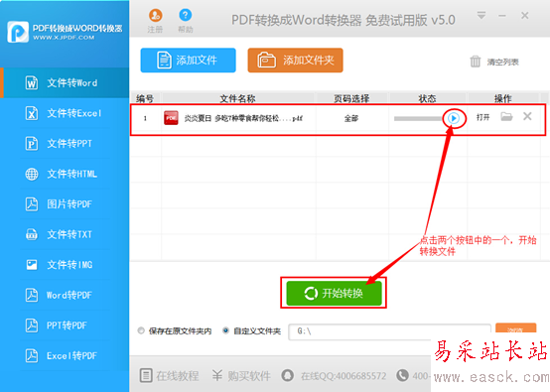Click the 清空列表 trash icon

[476, 62]
